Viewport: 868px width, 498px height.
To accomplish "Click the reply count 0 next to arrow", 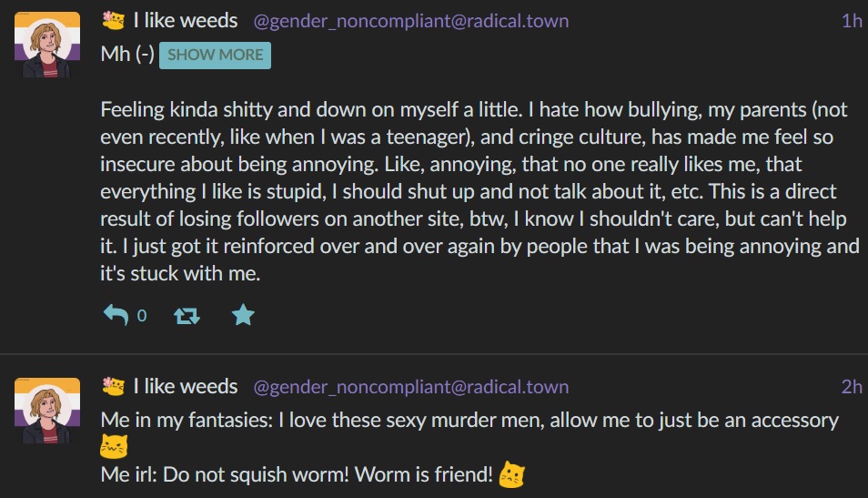I will [142, 316].
